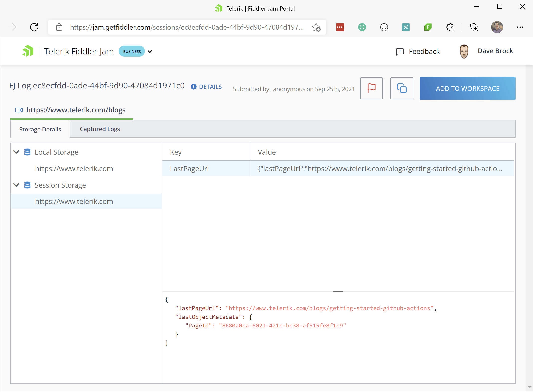Click the page scrollbar down arrow
The width and height of the screenshot is (533, 392).
pyautogui.click(x=530, y=387)
